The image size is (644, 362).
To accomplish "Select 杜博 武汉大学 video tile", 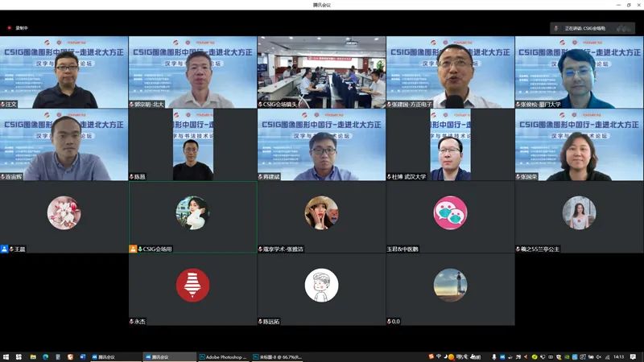I will (x=450, y=145).
